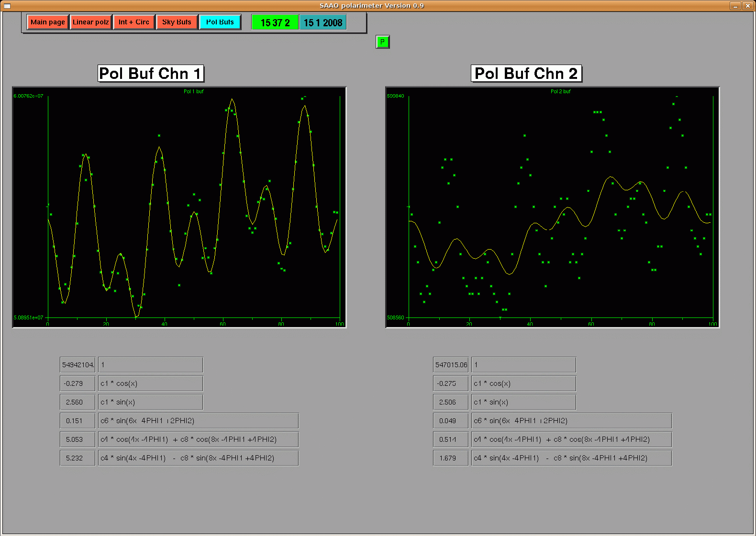This screenshot has height=536, width=756.
Task: Select channel 1 constant value 54942104 field
Action: point(78,365)
